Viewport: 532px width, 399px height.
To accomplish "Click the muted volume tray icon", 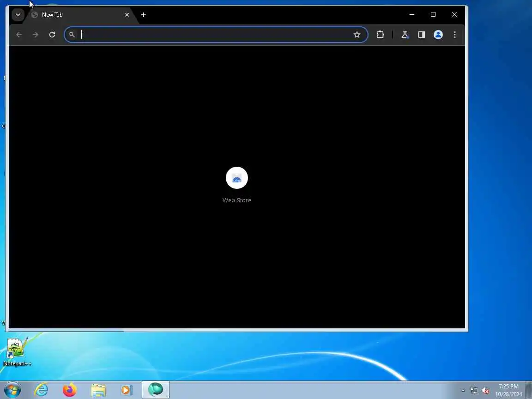I will [485, 391].
